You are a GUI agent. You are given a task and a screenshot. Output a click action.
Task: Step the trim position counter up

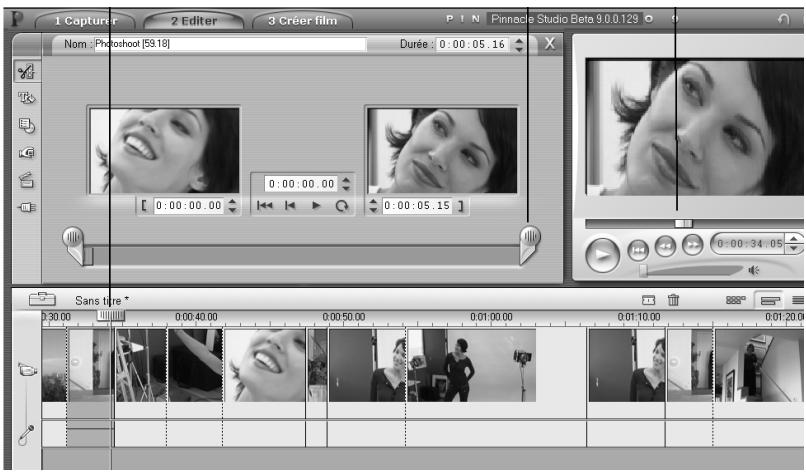click(x=346, y=180)
